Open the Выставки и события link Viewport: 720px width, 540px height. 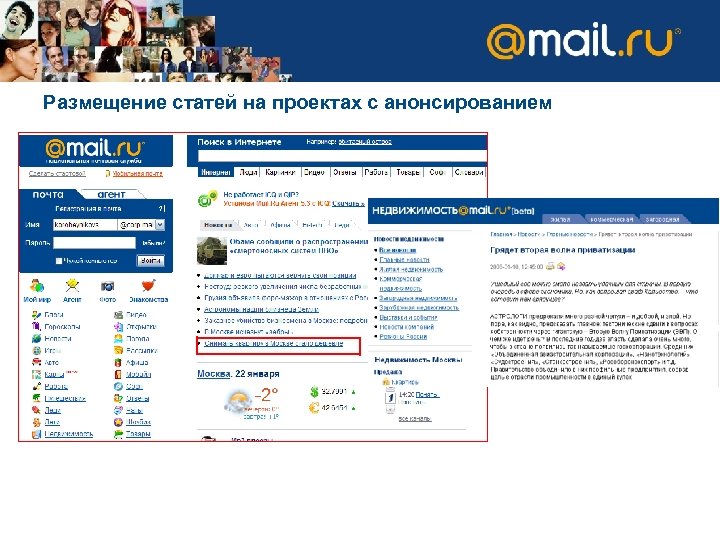tap(408, 317)
